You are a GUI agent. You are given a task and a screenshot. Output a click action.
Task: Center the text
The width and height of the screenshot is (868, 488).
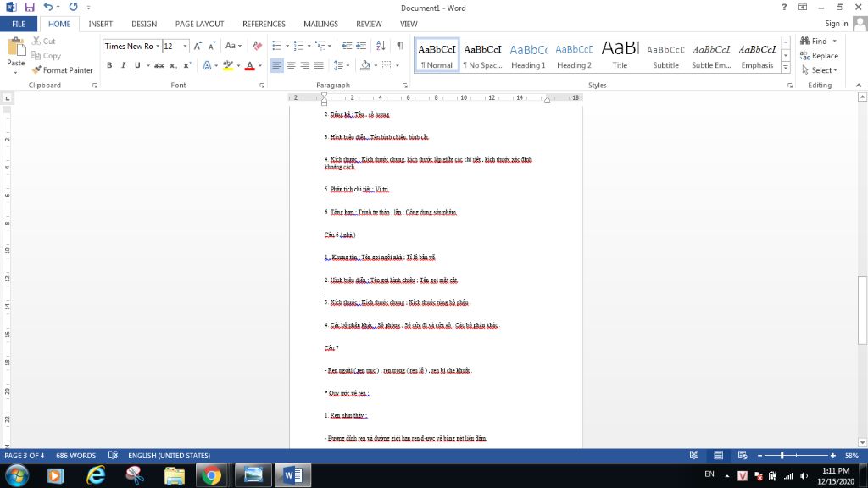(x=291, y=65)
